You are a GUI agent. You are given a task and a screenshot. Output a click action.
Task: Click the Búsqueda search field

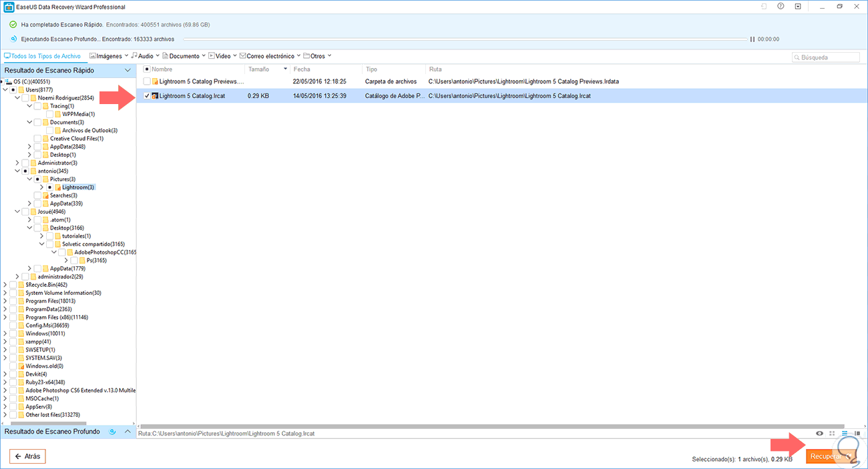(827, 57)
